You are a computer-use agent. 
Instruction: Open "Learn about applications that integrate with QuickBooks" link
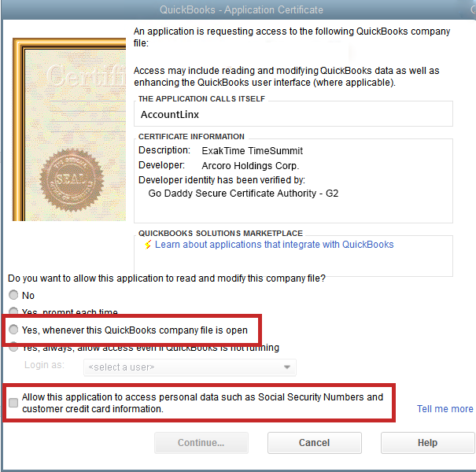coord(274,245)
